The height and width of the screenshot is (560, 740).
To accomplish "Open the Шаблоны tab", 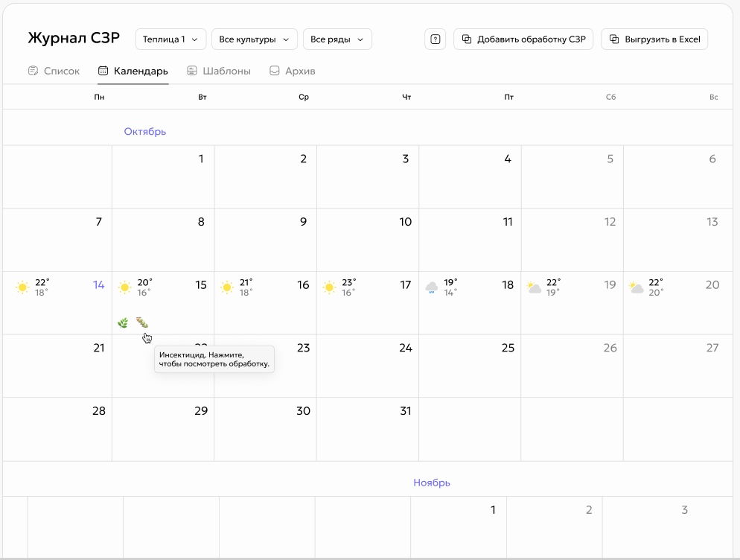I will 219,71.
